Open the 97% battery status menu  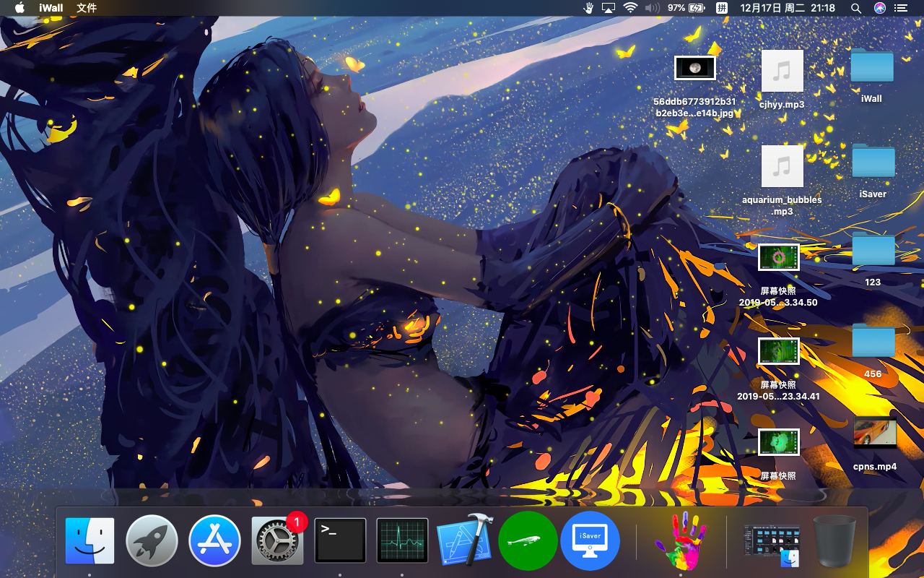(686, 8)
